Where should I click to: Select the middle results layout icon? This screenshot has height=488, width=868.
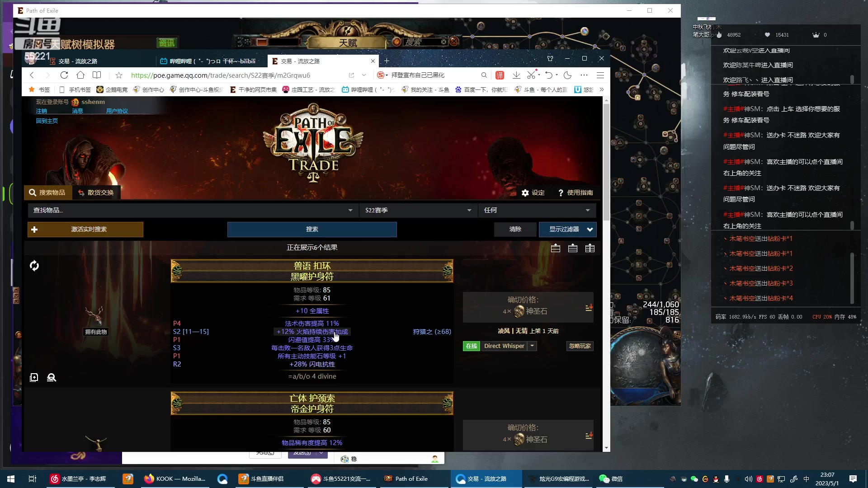click(x=573, y=248)
